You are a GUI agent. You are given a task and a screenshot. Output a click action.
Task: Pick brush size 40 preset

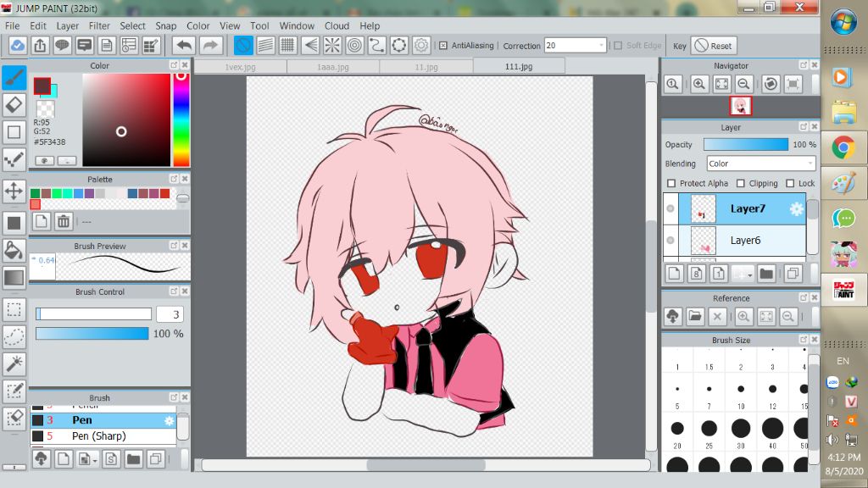click(772, 433)
